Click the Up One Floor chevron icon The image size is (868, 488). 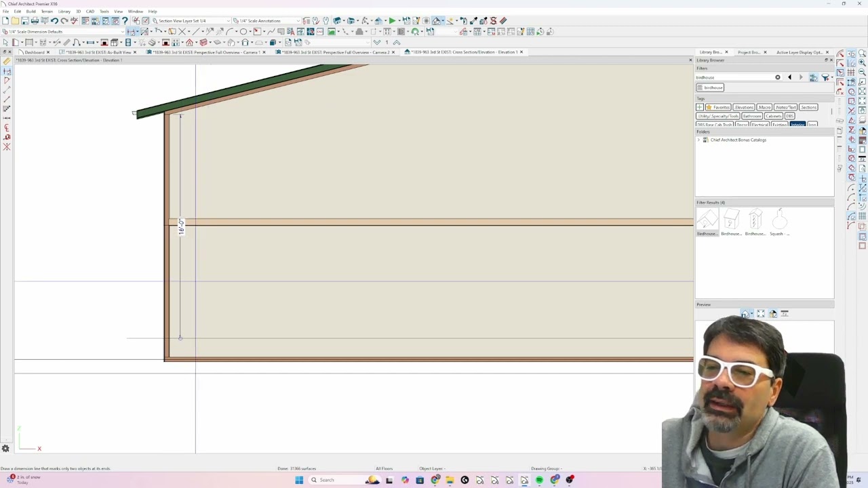point(397,42)
